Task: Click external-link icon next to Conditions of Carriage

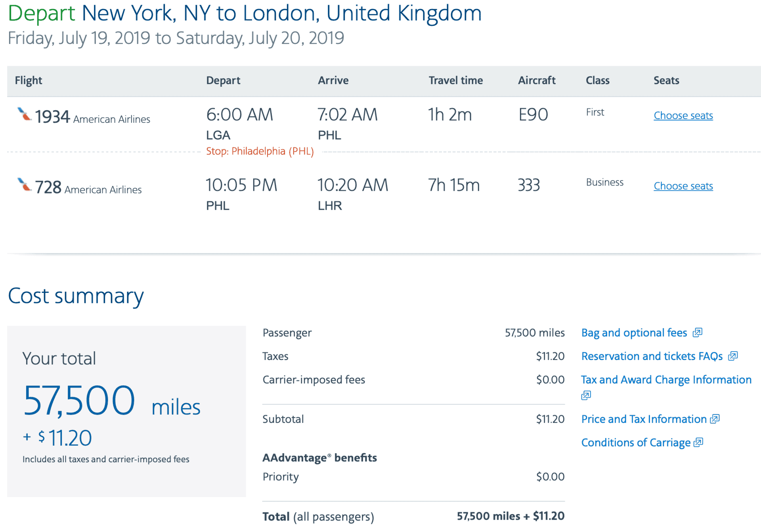Action: [698, 442]
